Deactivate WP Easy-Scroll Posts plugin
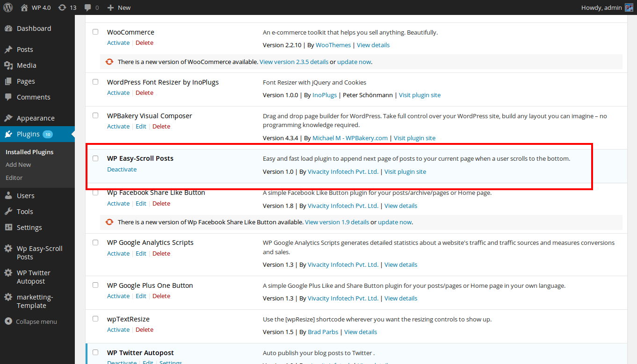The image size is (637, 364). coord(122,169)
